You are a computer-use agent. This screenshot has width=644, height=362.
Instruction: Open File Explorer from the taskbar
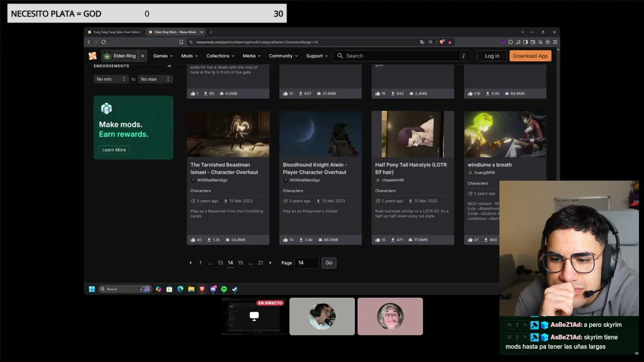coord(191,289)
